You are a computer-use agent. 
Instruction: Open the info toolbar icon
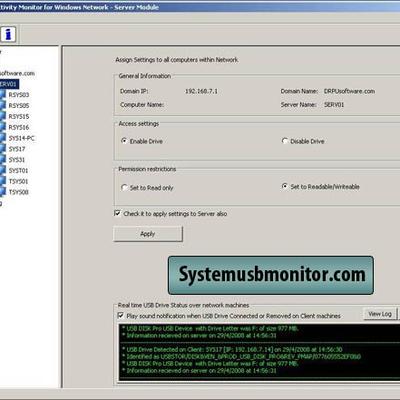tap(8, 34)
